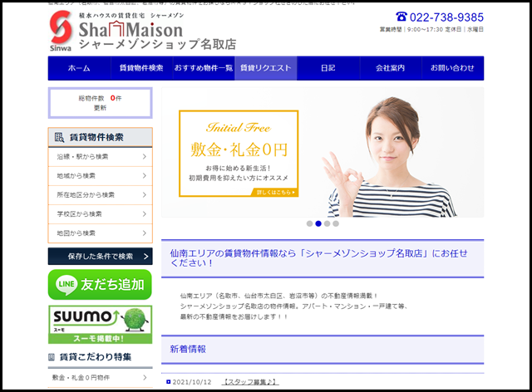The height and width of the screenshot is (392, 532).
Task: Select the first slideshow dot
Action: pos(309,223)
